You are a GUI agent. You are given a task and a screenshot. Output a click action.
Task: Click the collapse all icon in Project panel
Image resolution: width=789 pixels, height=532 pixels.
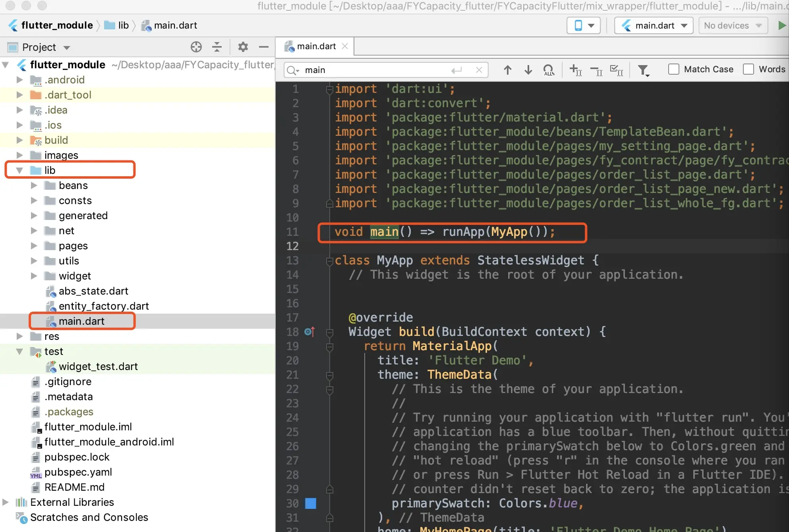click(217, 47)
